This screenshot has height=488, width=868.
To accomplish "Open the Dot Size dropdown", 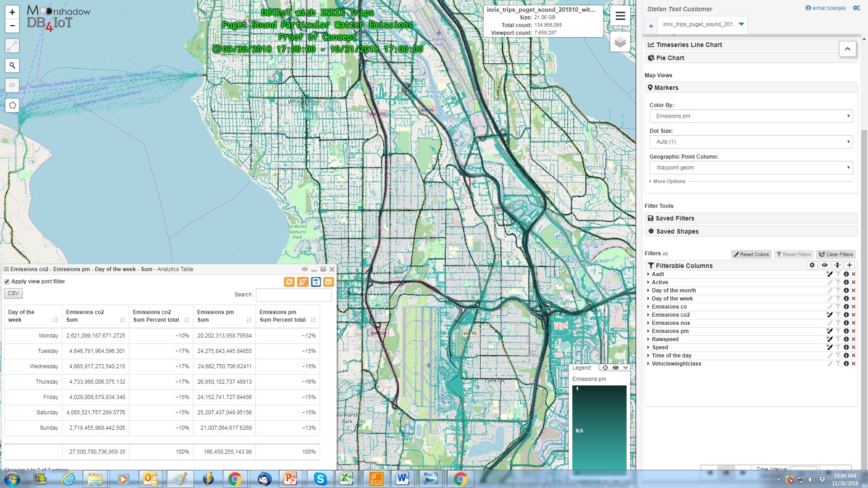I will [x=751, y=142].
